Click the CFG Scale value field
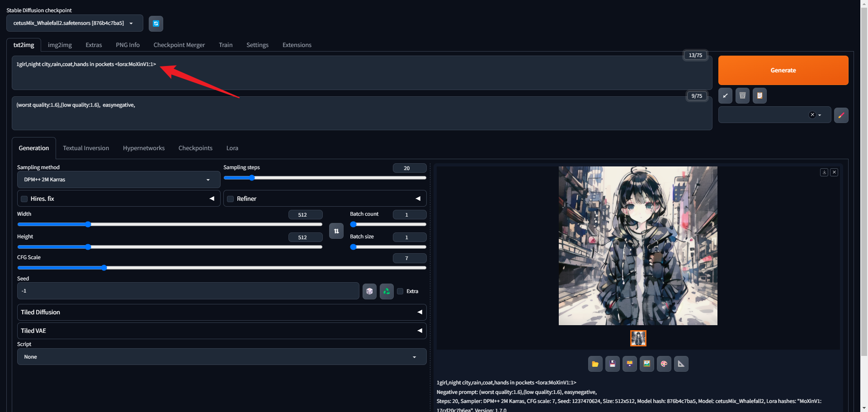This screenshot has width=868, height=412. pos(410,258)
